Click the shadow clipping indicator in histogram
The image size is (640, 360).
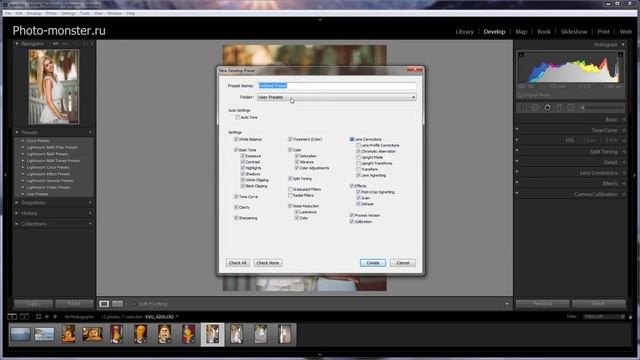click(x=521, y=54)
